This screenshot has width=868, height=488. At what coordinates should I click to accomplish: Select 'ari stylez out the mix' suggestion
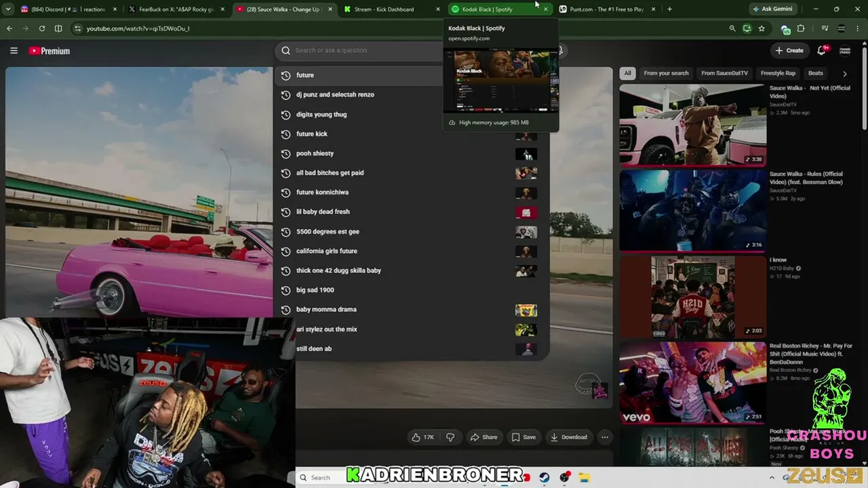pos(412,329)
